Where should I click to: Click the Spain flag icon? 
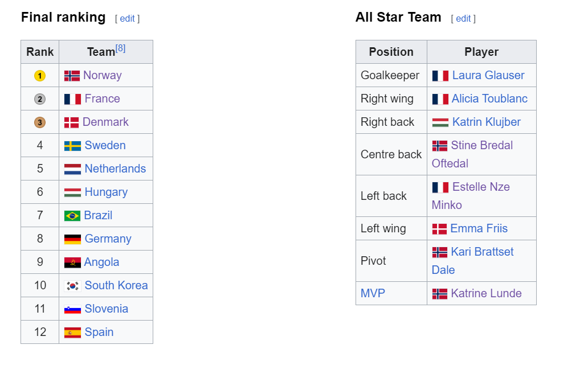point(72,333)
